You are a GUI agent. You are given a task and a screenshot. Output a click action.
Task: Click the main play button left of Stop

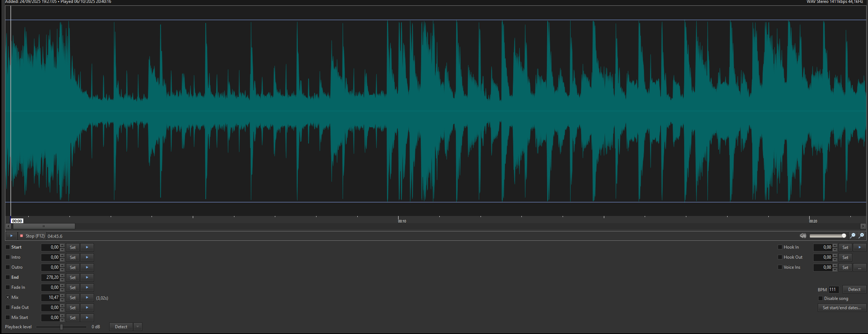(11, 236)
